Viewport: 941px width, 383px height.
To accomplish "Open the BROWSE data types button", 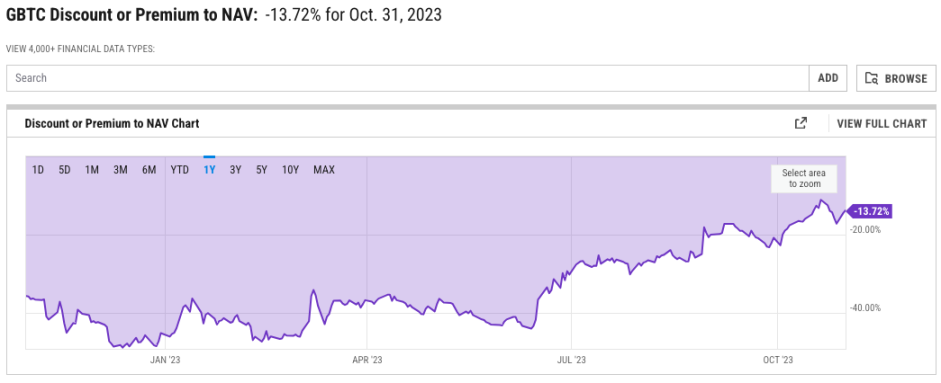I will coord(896,78).
